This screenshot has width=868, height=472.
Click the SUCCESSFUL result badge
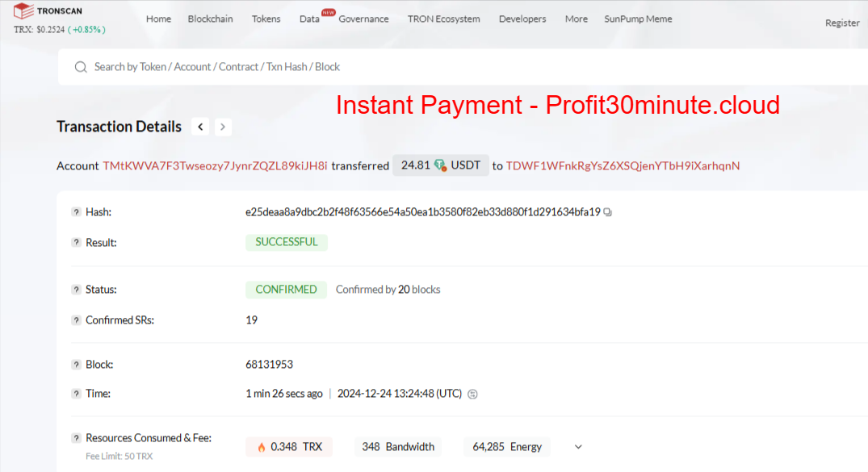(286, 242)
